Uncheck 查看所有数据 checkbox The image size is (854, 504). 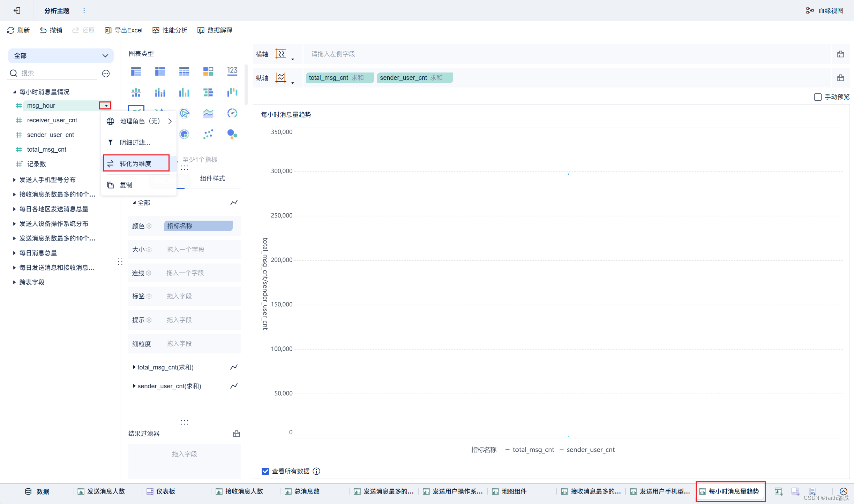click(265, 471)
